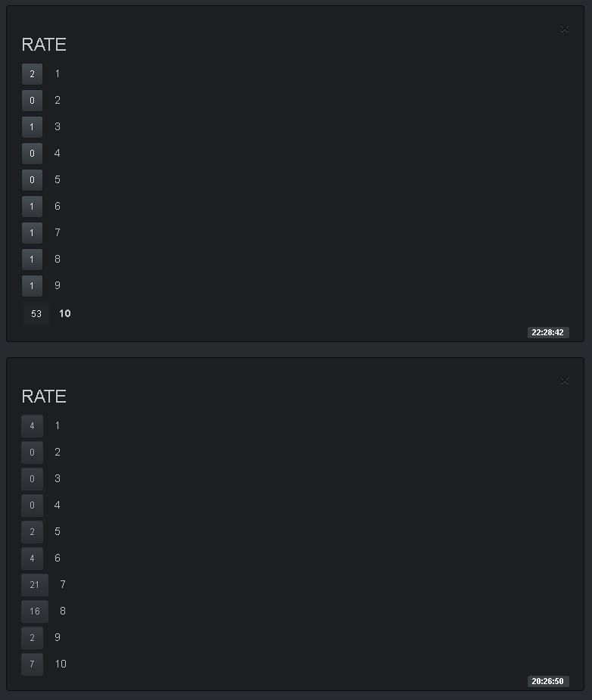592x700 pixels.
Task: Dismiss the RATE poll timestamped 20:26:50
Action: pos(564,381)
